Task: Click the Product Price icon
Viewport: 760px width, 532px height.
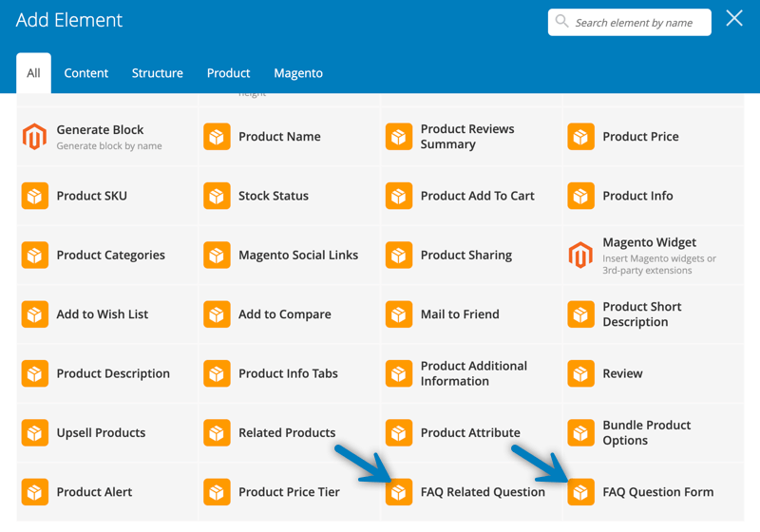Action: click(x=580, y=137)
